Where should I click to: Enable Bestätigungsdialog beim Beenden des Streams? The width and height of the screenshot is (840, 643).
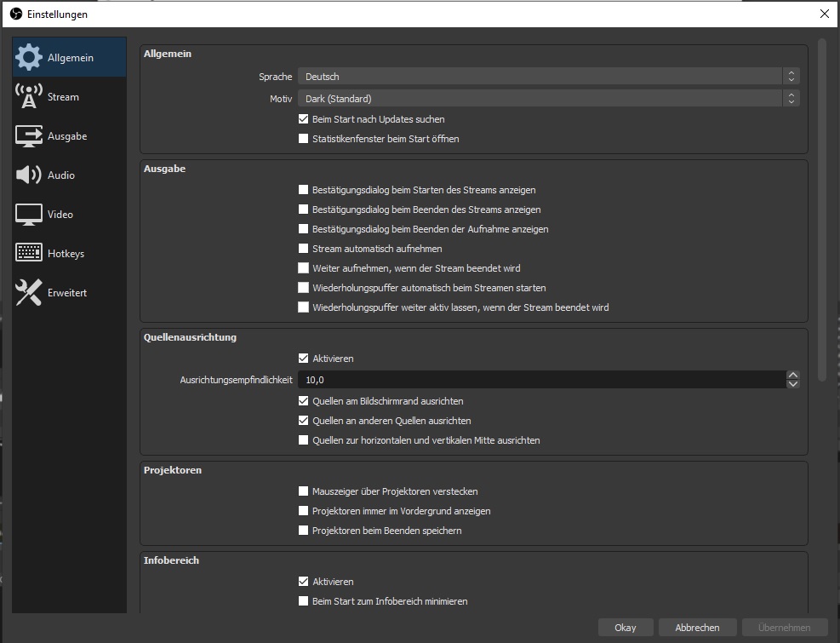point(303,210)
